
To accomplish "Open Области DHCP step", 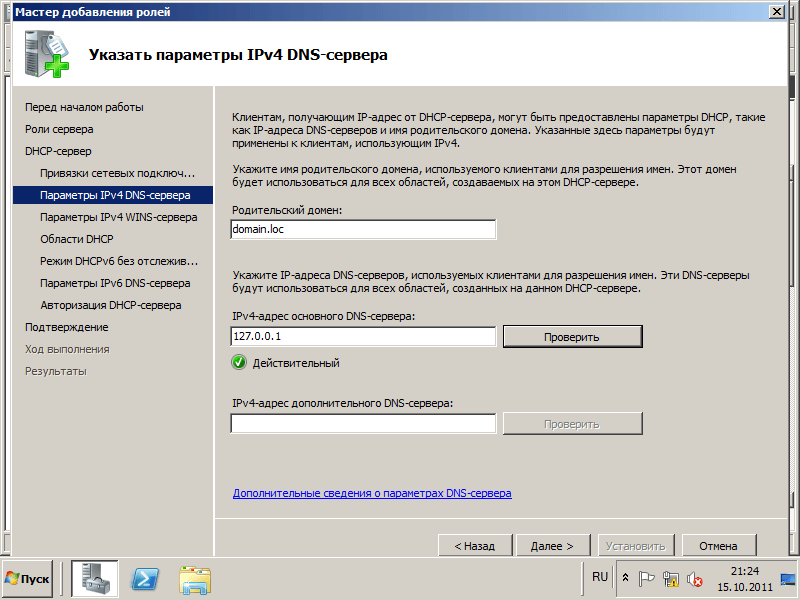I will click(77, 239).
